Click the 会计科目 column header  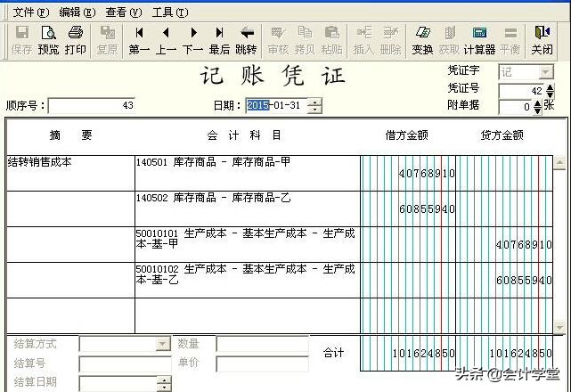click(244, 135)
